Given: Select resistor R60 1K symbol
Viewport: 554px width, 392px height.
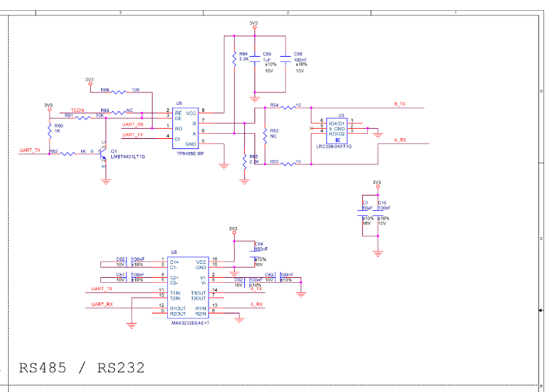Looking at the screenshot, I should [49, 129].
